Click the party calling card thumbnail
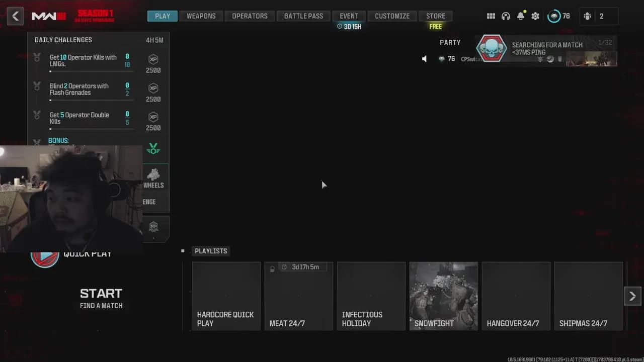 click(x=591, y=58)
